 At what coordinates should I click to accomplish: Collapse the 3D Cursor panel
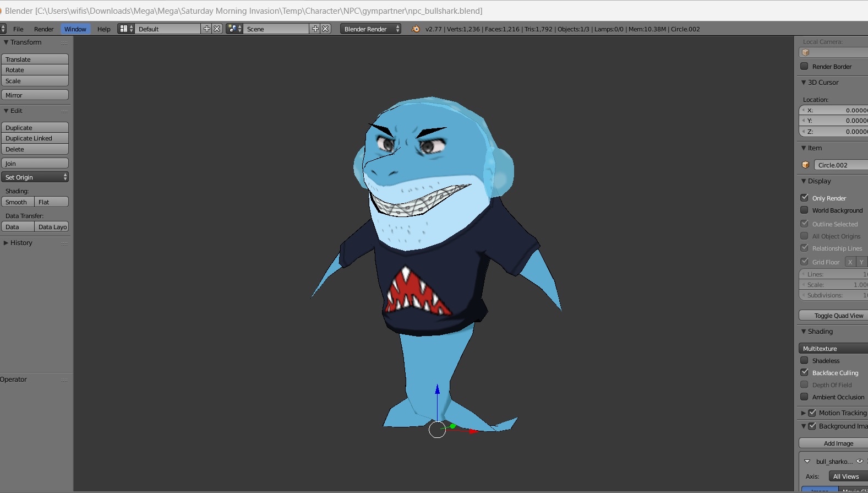pos(804,82)
